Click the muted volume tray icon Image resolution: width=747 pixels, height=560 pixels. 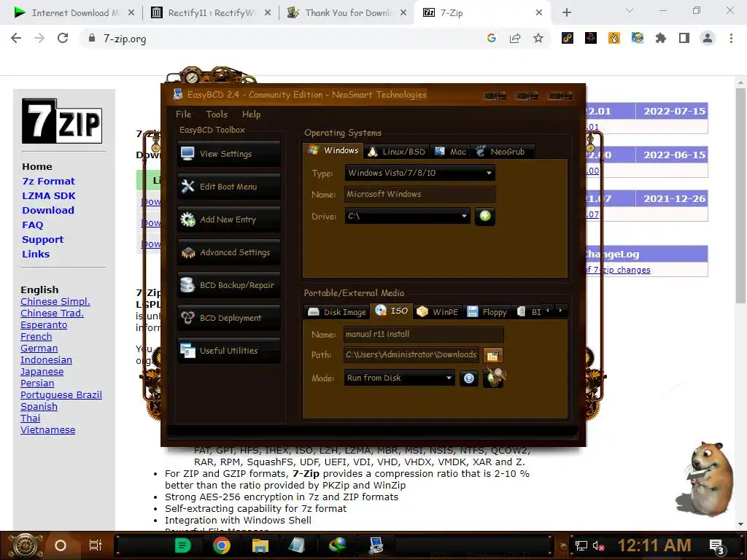pos(599,545)
